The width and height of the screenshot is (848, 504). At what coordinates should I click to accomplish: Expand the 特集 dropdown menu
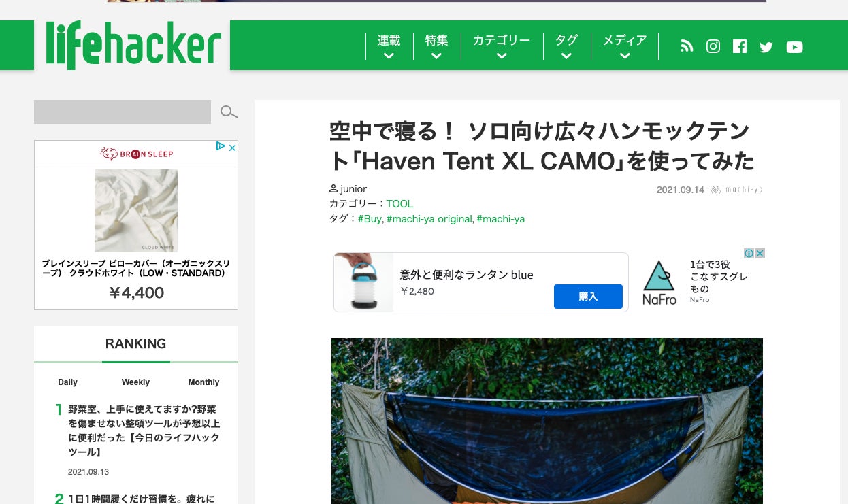click(x=436, y=46)
